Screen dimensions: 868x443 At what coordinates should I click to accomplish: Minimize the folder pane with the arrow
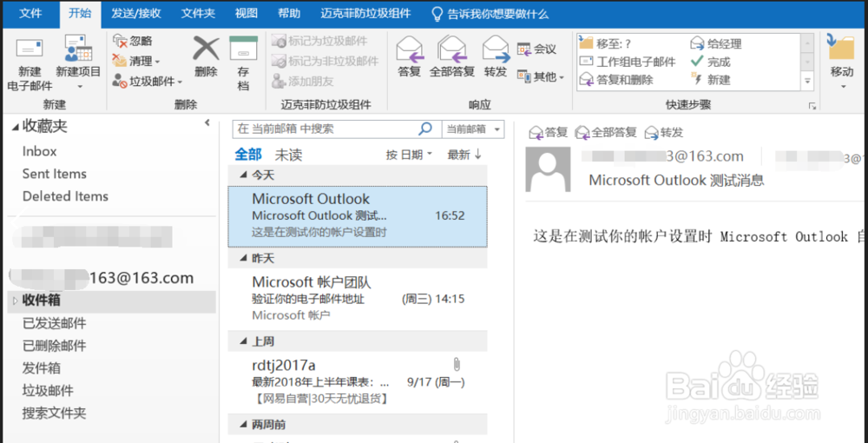tap(207, 122)
